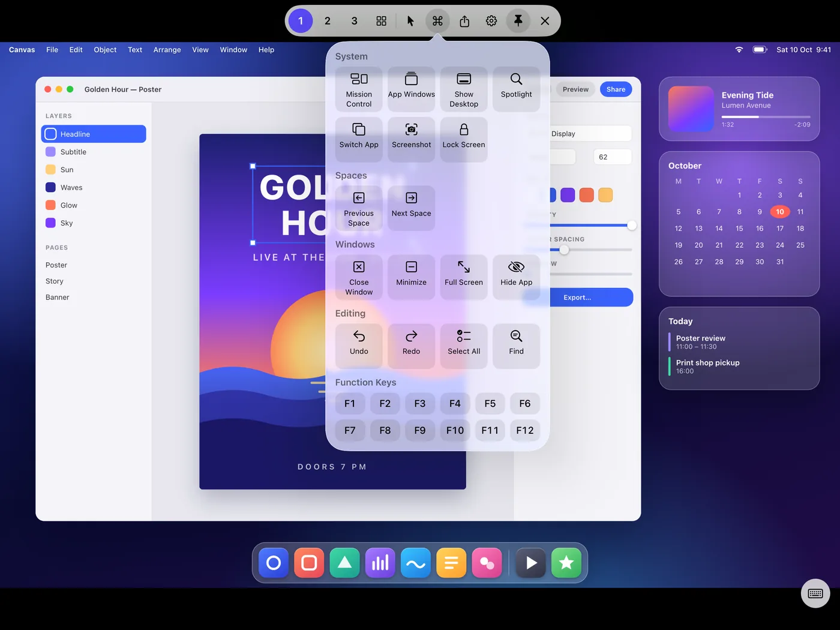Switch to screen 2 in toolbar

tap(328, 21)
